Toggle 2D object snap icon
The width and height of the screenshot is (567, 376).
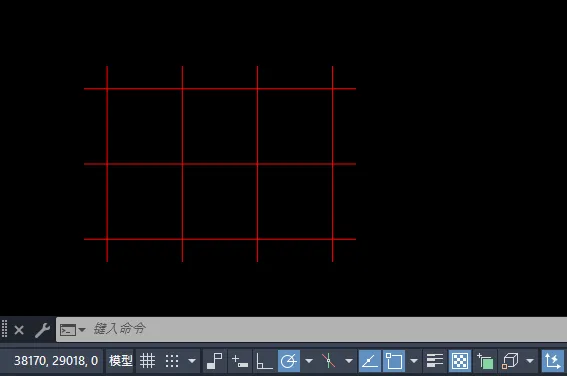[x=394, y=361]
